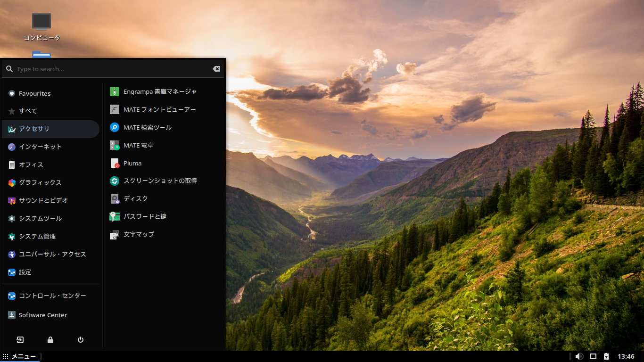Open Passwords and Keys icon
Viewport: 644px width, 362px height.
115,216
